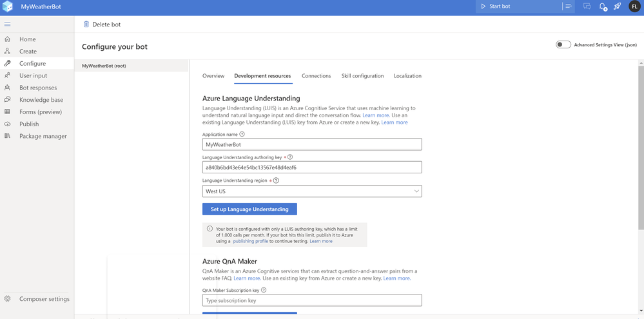The width and height of the screenshot is (644, 319).
Task: Open the web chat icon
Action: [587, 6]
